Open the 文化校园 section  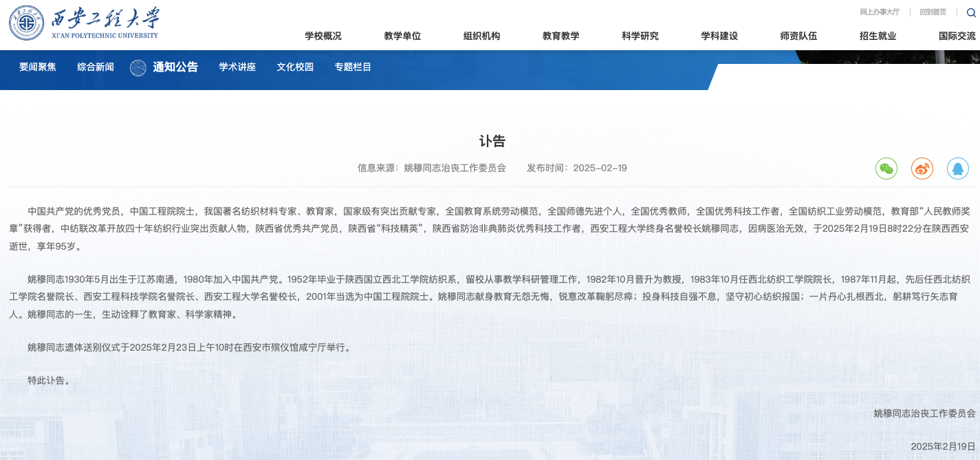tap(295, 67)
